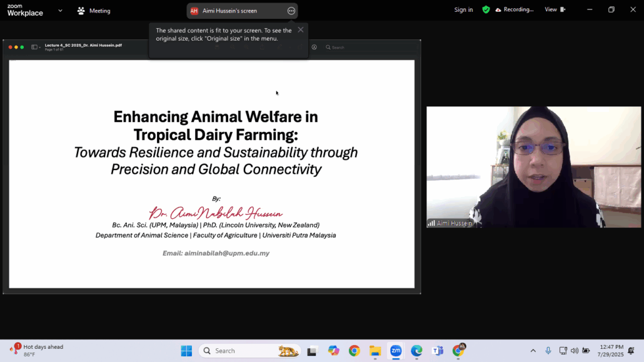Viewport: 644px width, 362px height.
Task: Dismiss the shared content size notification
Action: 301,29
